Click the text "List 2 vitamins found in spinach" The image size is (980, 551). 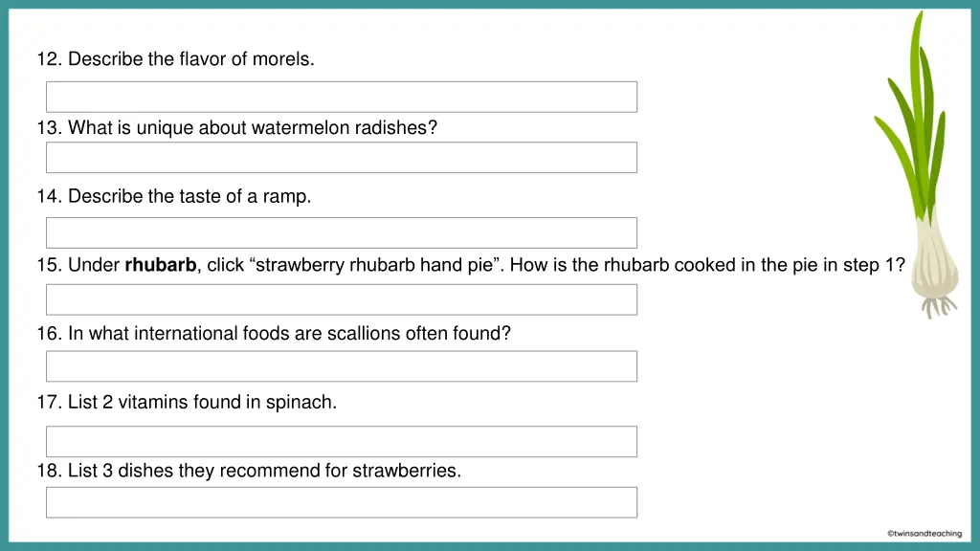pyautogui.click(x=202, y=403)
